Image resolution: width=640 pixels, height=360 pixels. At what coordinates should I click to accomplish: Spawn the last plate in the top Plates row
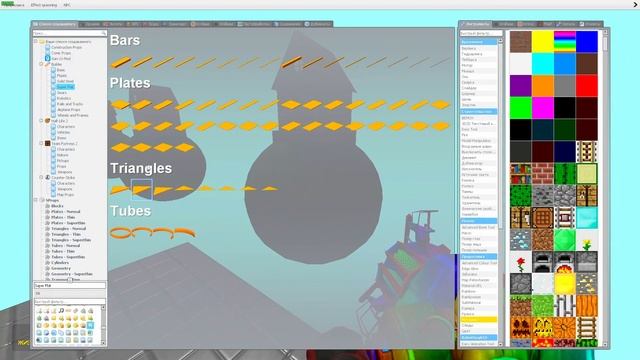pyautogui.click(x=440, y=105)
